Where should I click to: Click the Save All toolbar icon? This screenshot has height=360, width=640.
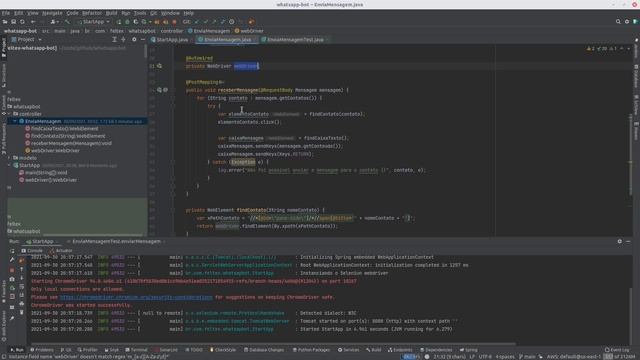(x=13, y=22)
